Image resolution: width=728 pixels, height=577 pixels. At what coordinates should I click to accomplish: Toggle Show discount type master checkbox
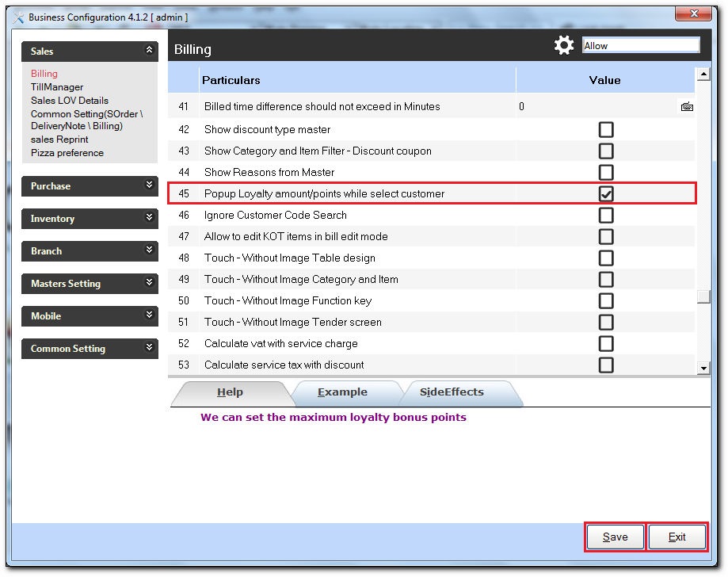tap(605, 130)
